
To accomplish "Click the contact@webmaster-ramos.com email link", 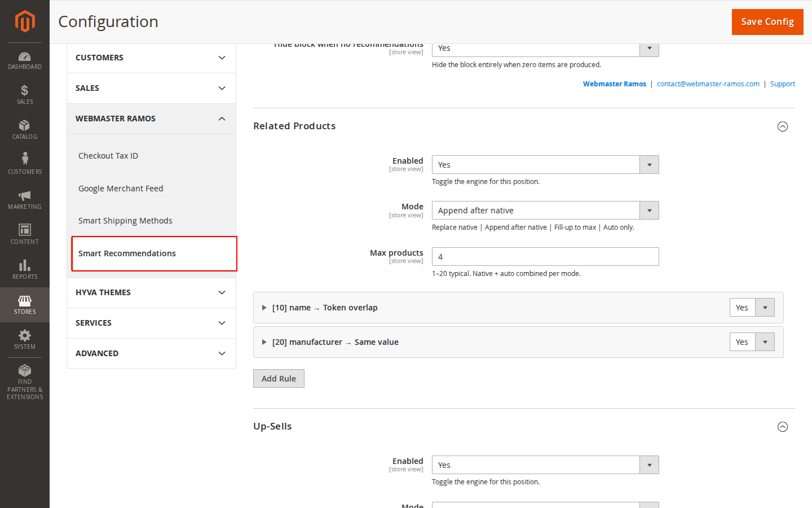I will click(708, 84).
